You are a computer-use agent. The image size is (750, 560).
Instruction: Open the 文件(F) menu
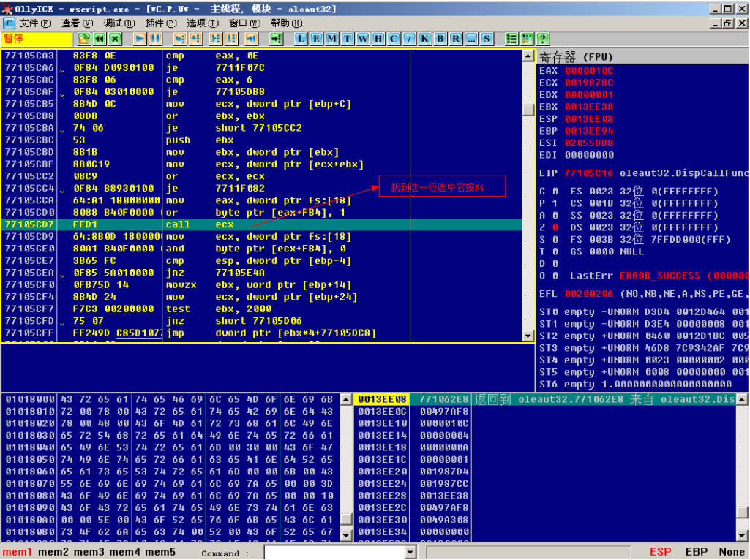click(x=35, y=23)
